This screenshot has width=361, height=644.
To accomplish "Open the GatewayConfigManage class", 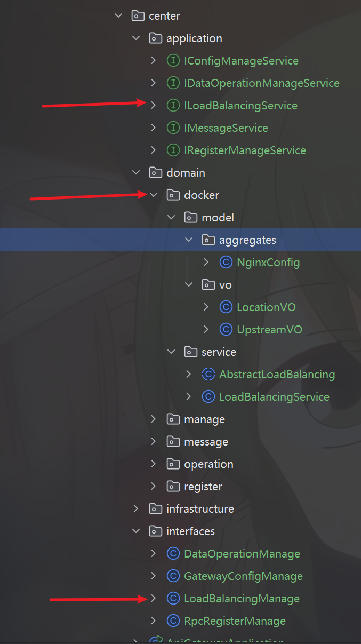I will click(x=243, y=576).
